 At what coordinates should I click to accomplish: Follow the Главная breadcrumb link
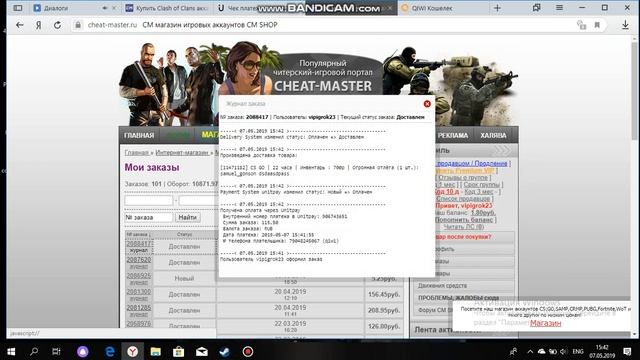[137, 153]
